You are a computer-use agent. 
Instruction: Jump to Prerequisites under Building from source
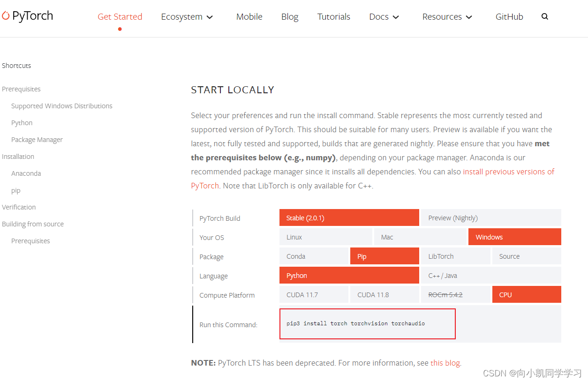pyautogui.click(x=30, y=241)
